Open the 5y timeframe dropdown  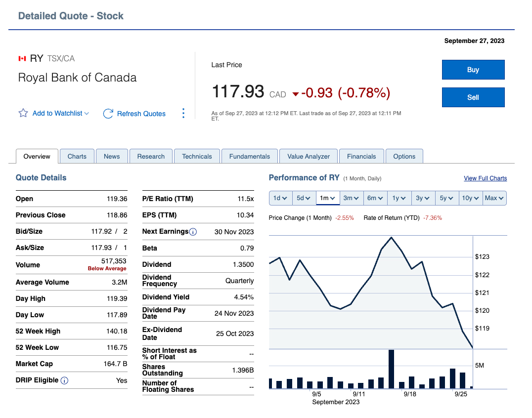pyautogui.click(x=446, y=198)
